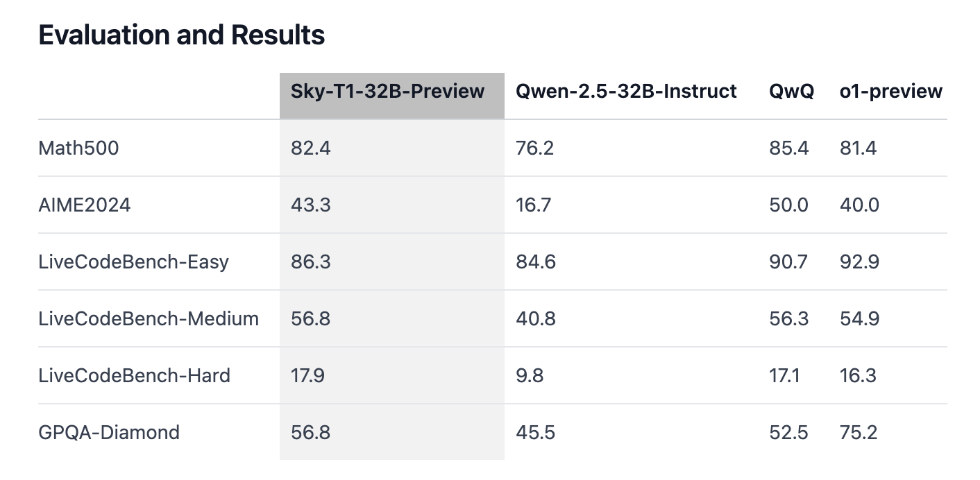
Task: Select Qwen AIME2024 score 16.7
Action: tap(533, 205)
